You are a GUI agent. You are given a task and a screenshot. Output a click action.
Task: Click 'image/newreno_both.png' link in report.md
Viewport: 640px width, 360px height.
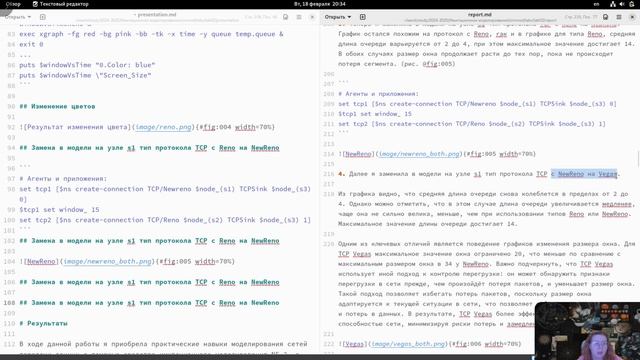[419, 154]
